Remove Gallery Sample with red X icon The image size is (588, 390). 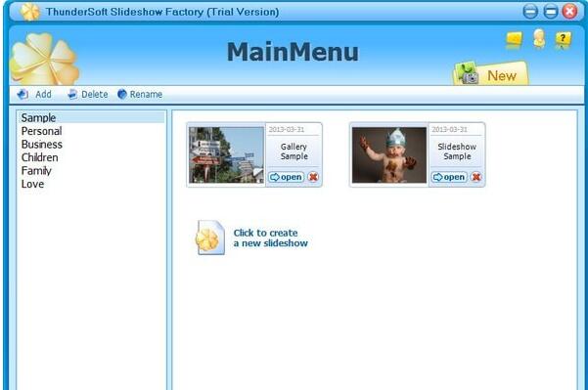313,177
